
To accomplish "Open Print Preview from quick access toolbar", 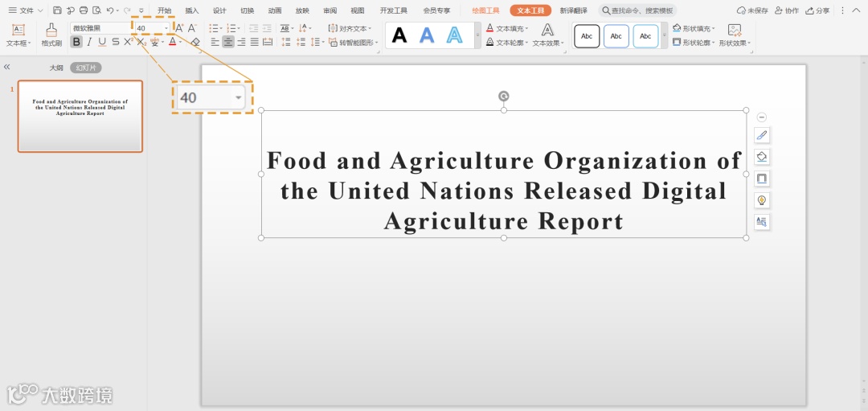I will coord(96,10).
